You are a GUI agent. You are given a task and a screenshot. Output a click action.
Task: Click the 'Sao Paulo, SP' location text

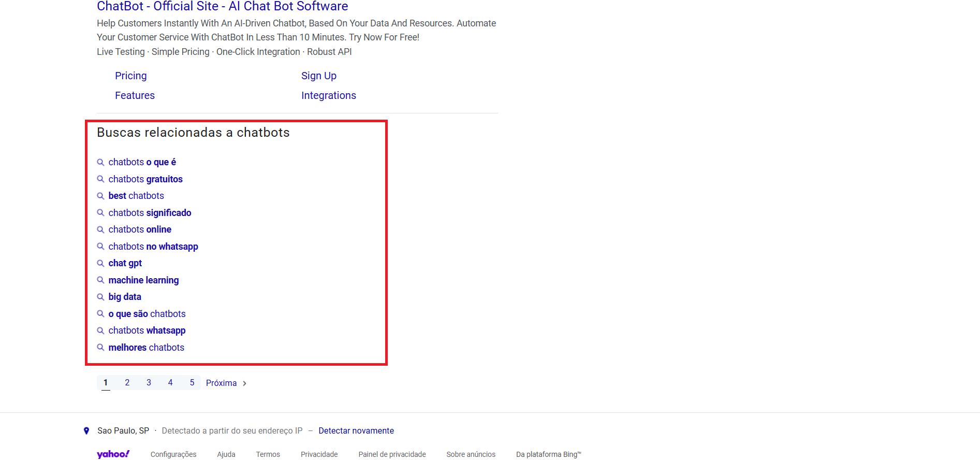pos(123,431)
